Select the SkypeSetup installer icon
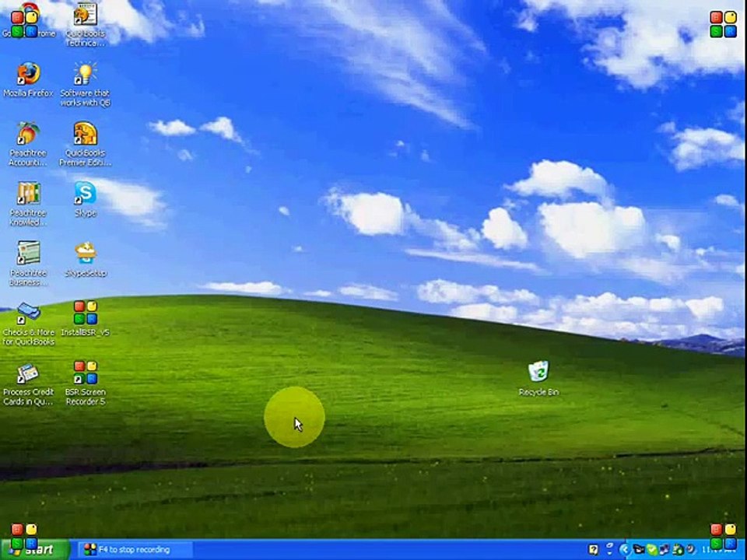This screenshot has height=560, width=747. point(86,260)
